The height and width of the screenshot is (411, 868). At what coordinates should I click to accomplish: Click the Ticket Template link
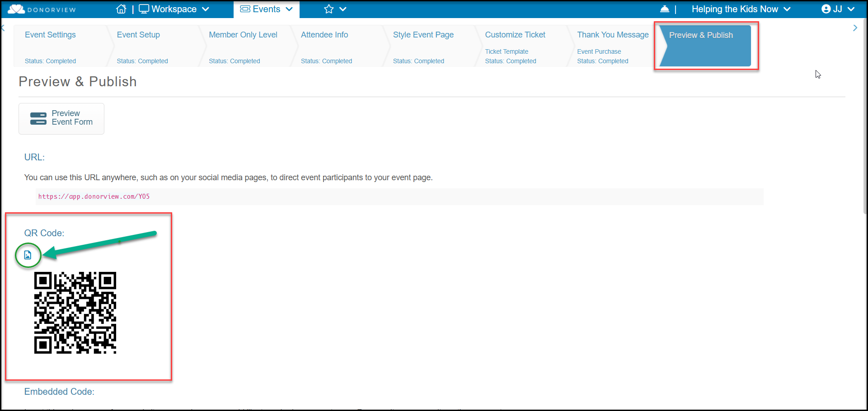pos(507,51)
